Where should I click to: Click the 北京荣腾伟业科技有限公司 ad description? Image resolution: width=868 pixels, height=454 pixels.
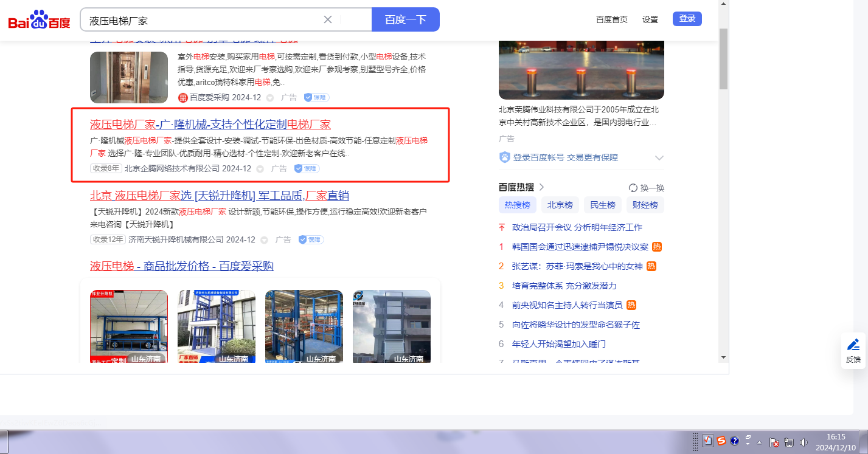[x=578, y=116]
